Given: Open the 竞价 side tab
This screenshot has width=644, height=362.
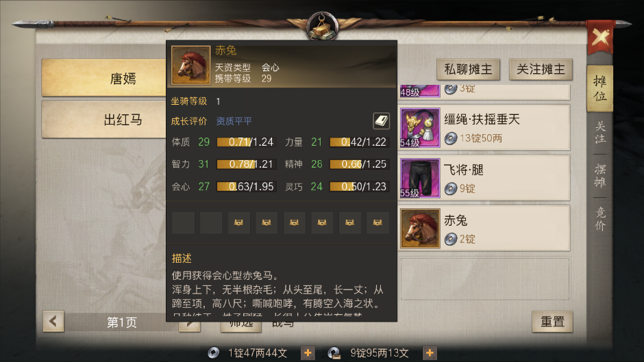Looking at the screenshot, I should 600,219.
